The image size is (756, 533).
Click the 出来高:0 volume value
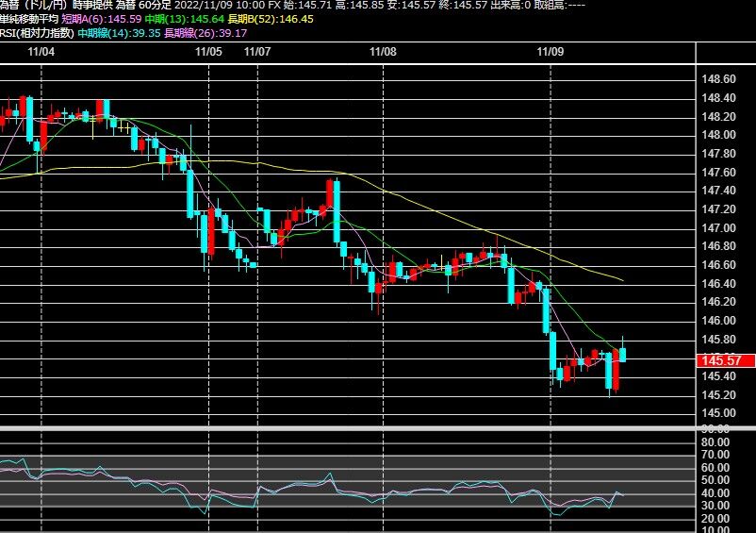511,6
